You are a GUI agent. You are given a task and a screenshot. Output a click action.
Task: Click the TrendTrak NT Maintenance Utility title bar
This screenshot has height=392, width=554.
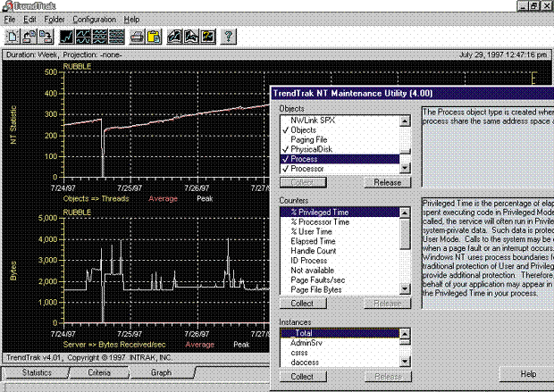(x=412, y=93)
